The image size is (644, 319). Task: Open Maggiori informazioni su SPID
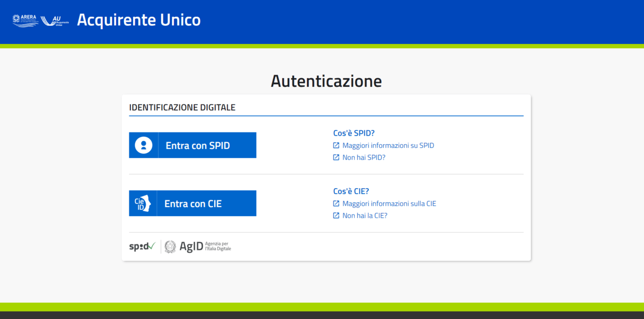click(389, 145)
